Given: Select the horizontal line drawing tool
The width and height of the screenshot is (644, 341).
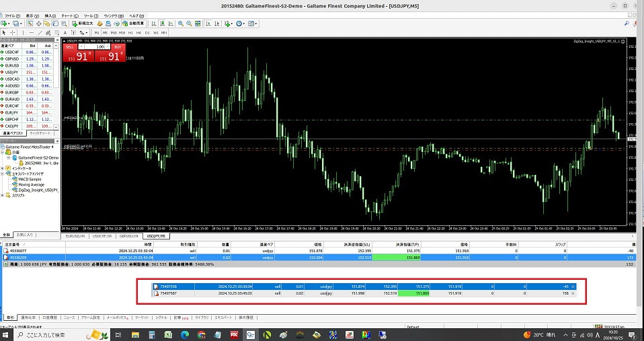Looking at the screenshot, I should click(x=32, y=32).
